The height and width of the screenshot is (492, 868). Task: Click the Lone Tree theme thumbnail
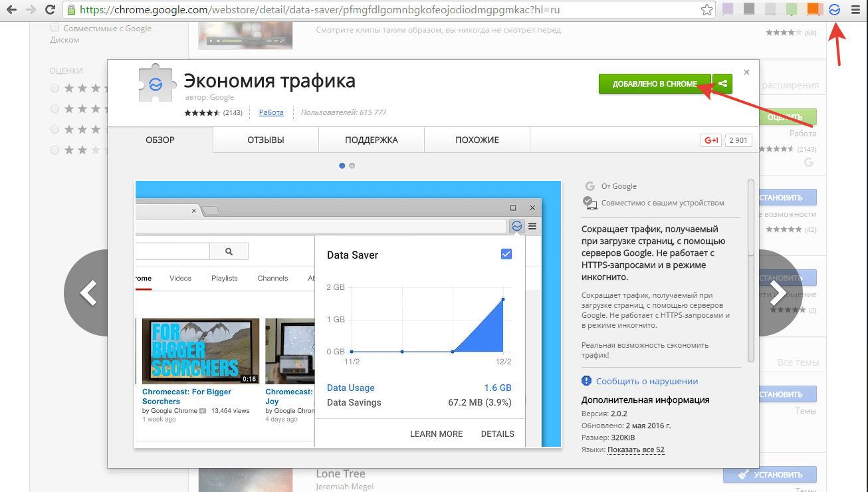[x=245, y=481]
